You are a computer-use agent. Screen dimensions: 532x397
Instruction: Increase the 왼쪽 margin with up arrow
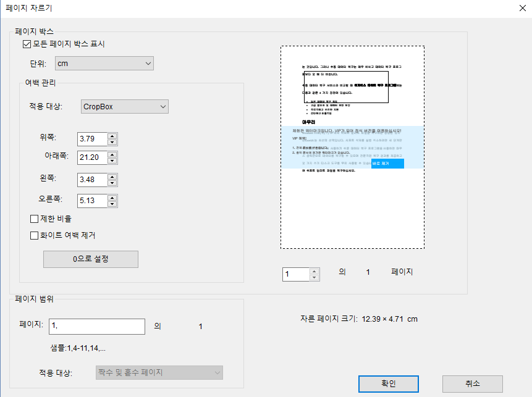[112, 177]
